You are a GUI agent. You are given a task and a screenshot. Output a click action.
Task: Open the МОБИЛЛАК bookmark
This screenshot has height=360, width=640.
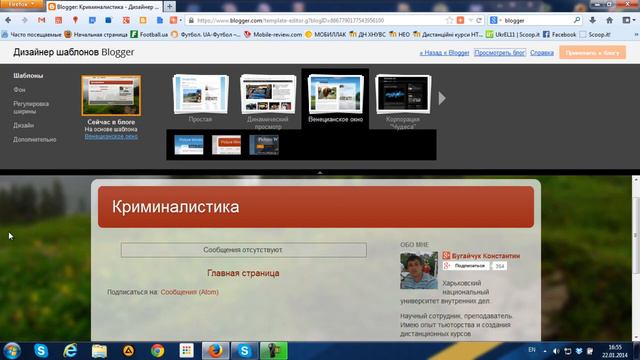326,35
